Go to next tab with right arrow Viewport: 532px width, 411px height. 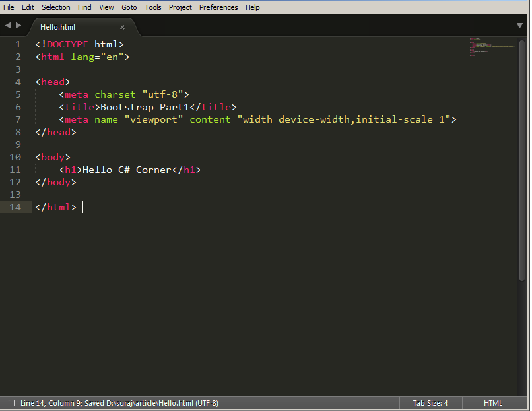18,26
